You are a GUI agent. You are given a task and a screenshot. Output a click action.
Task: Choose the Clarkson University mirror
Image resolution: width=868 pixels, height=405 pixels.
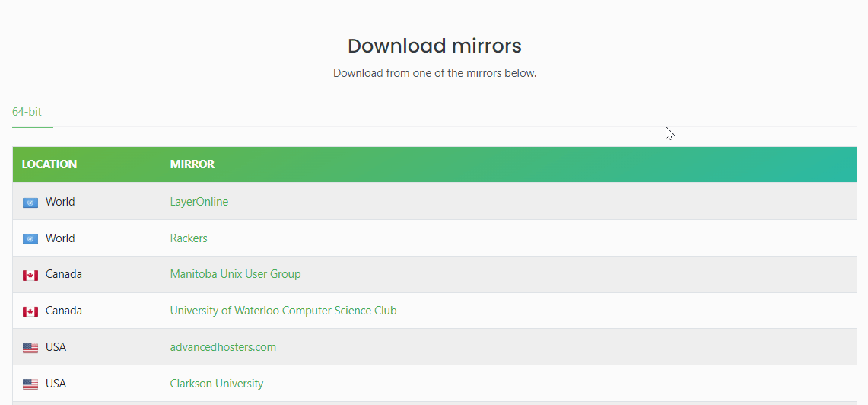click(217, 384)
